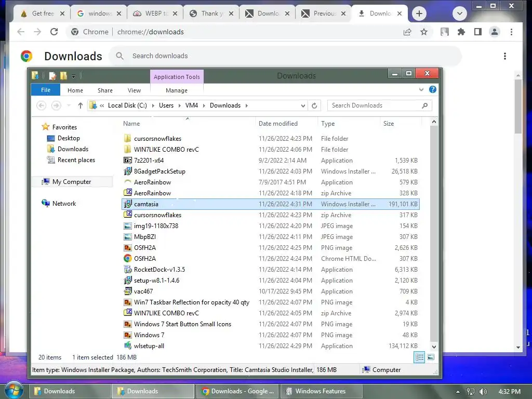Sort by Date modified column header
This screenshot has height=399, width=532.
pos(278,124)
